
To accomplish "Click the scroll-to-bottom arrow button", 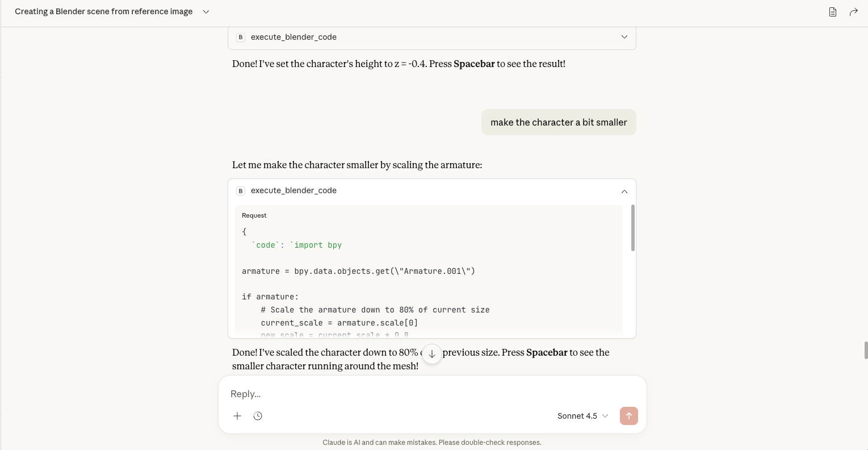I will click(432, 353).
